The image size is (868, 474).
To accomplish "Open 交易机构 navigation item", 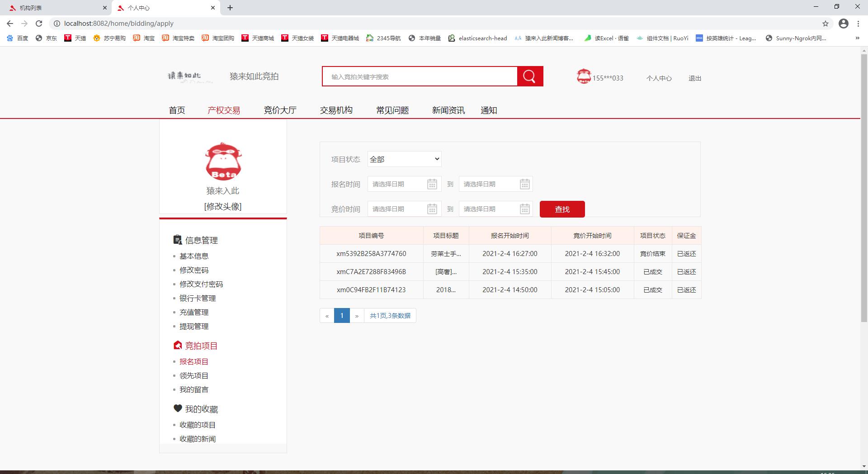I will [x=336, y=110].
